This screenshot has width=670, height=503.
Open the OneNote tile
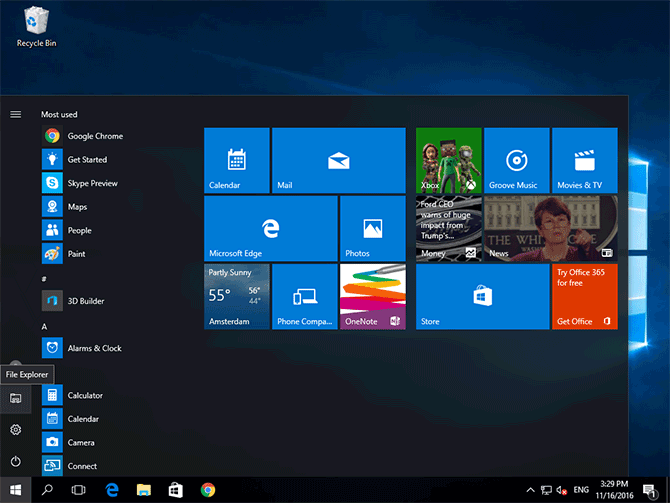point(373,297)
